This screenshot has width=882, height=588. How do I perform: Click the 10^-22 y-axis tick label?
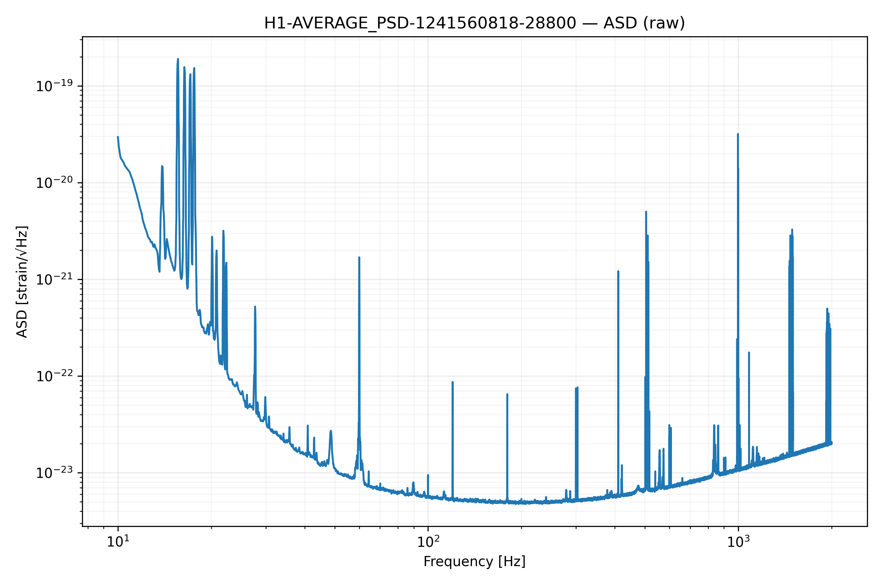54,376
